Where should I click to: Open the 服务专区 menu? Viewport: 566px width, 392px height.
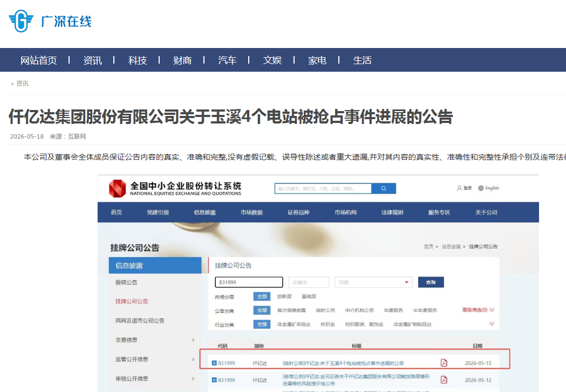click(x=439, y=212)
